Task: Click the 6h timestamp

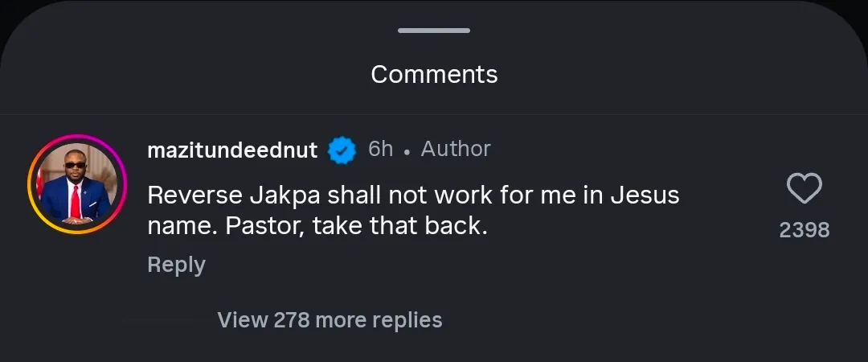Action: click(x=380, y=149)
